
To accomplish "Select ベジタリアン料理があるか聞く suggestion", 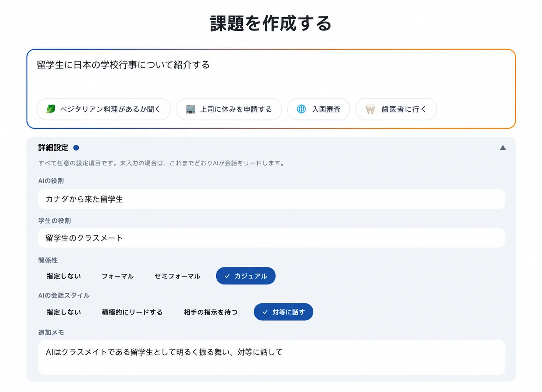I will click(104, 109).
